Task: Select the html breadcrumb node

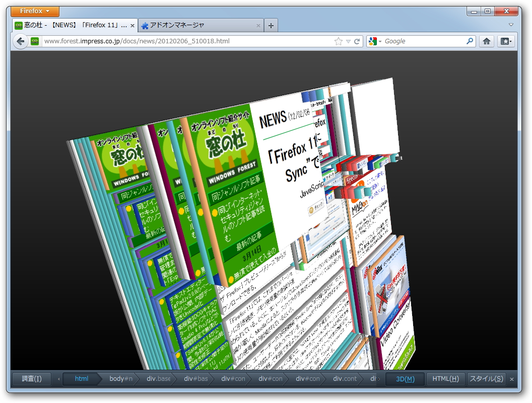Action: 82,379
